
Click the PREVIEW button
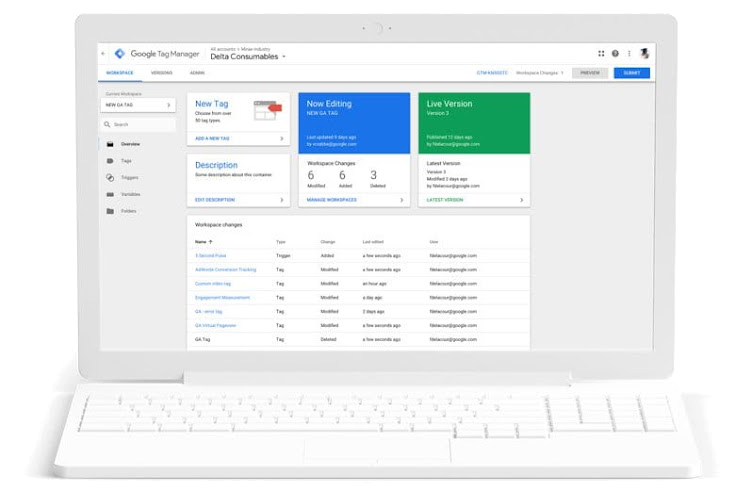coord(590,73)
